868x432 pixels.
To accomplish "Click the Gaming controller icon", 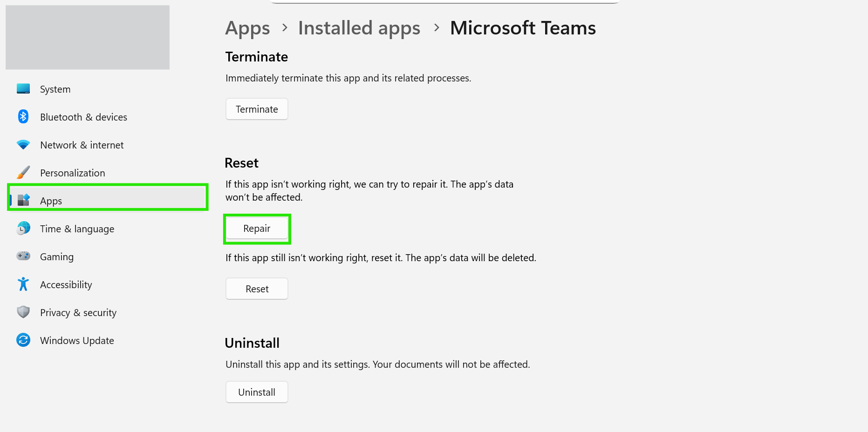I will click(x=23, y=256).
